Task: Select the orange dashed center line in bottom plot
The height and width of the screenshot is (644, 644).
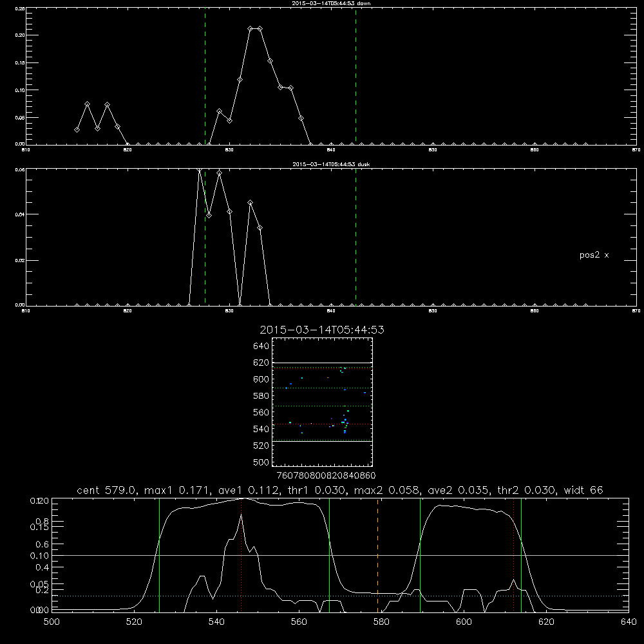Action: point(377,555)
